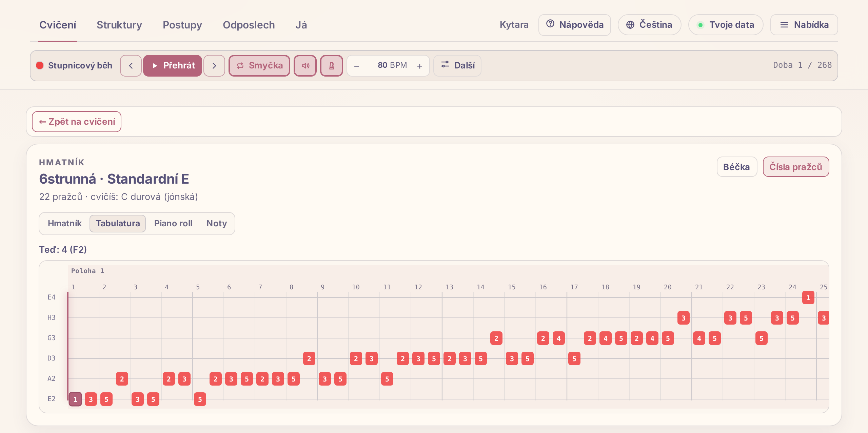Open Nápověda help button
The height and width of the screenshot is (433, 868).
point(575,25)
